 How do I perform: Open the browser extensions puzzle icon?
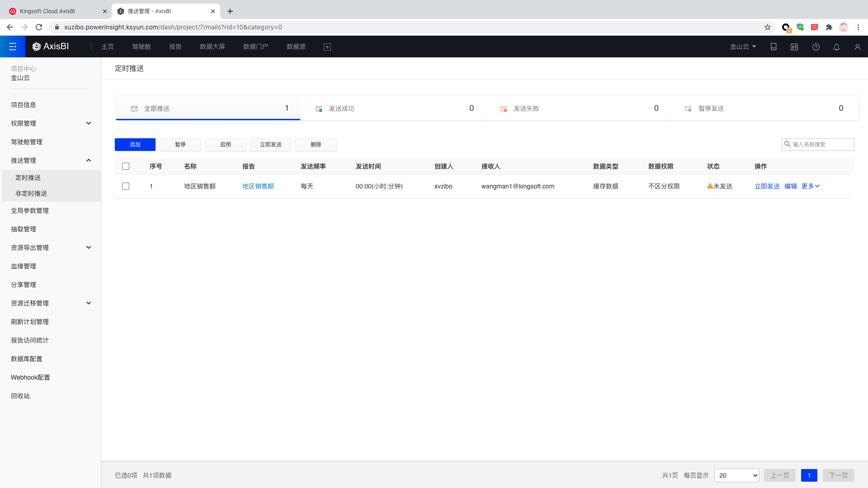click(x=829, y=27)
